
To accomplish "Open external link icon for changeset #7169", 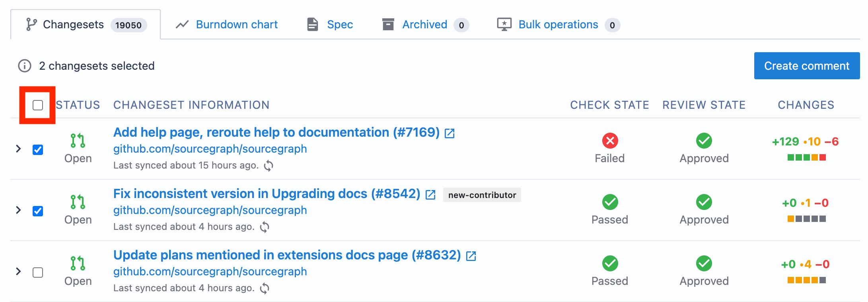I will click(450, 133).
